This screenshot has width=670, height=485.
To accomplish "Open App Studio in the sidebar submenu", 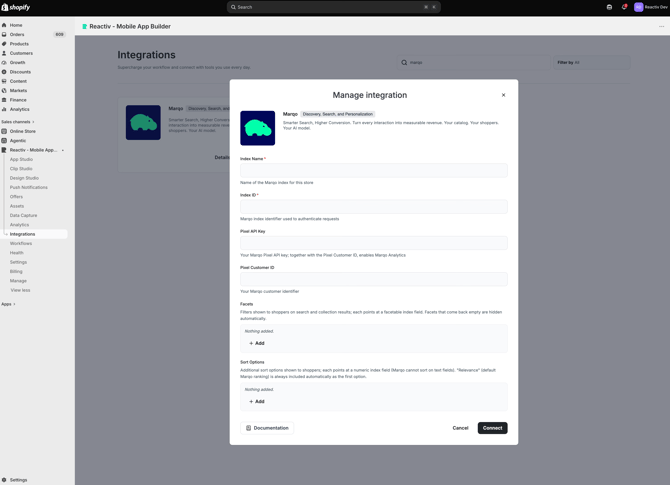I will 21,159.
